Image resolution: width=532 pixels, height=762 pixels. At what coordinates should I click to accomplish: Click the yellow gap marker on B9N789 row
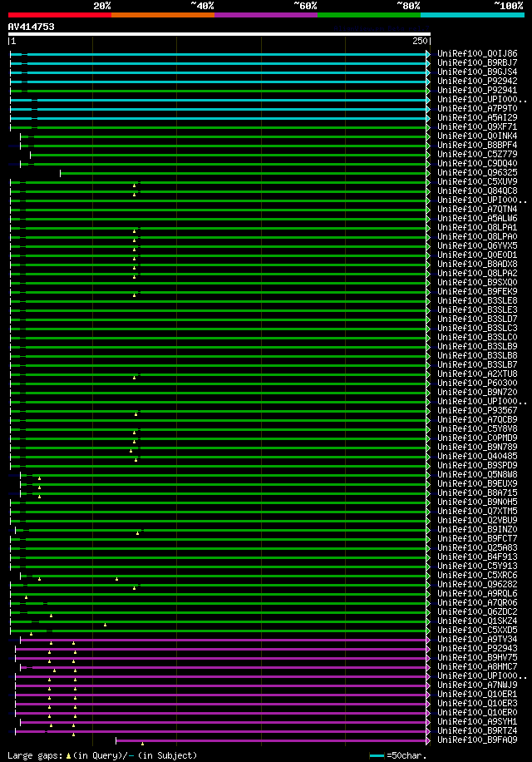[x=131, y=451]
